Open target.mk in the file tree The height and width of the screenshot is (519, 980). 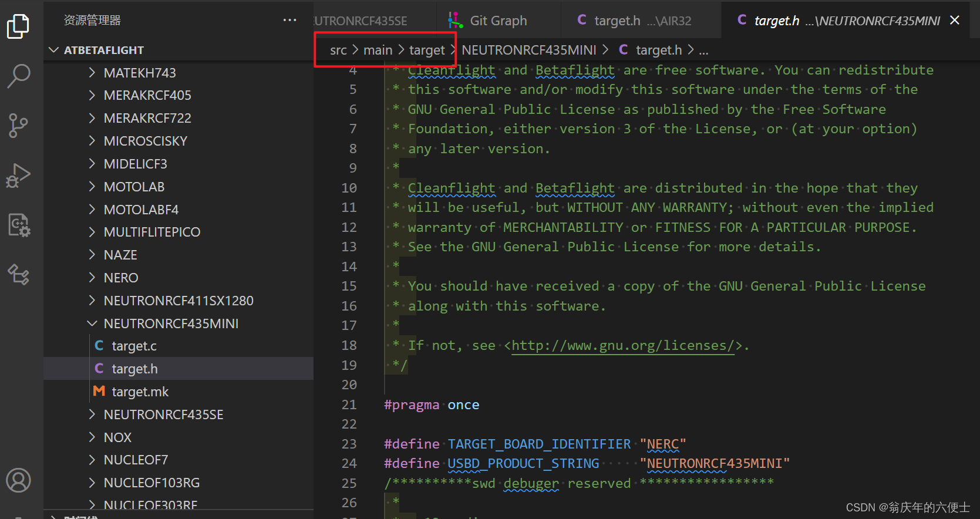(x=179, y=392)
